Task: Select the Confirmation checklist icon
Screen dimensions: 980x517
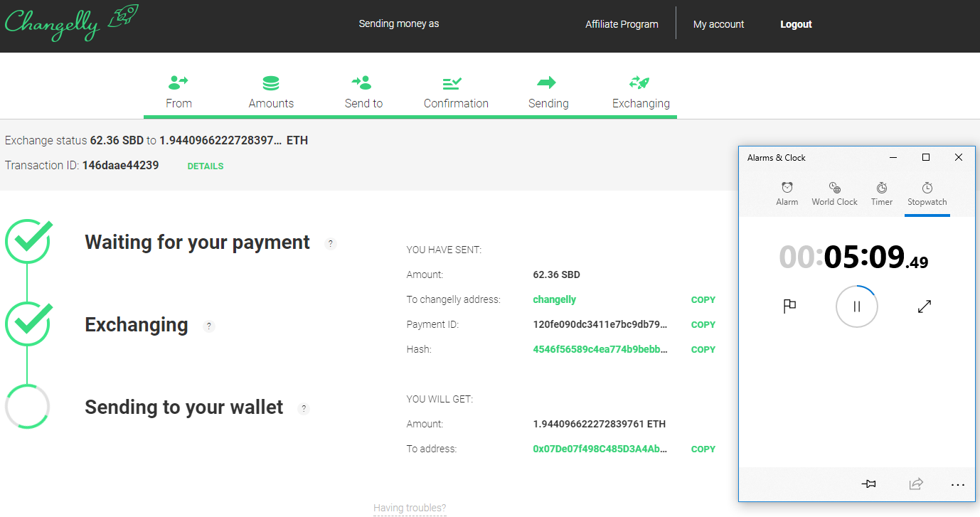Action: pos(453,83)
